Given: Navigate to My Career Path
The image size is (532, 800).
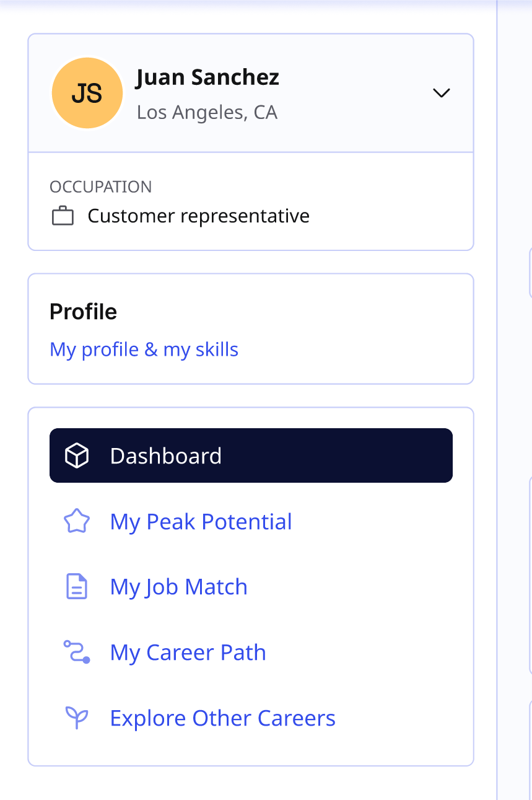Looking at the screenshot, I should [188, 653].
